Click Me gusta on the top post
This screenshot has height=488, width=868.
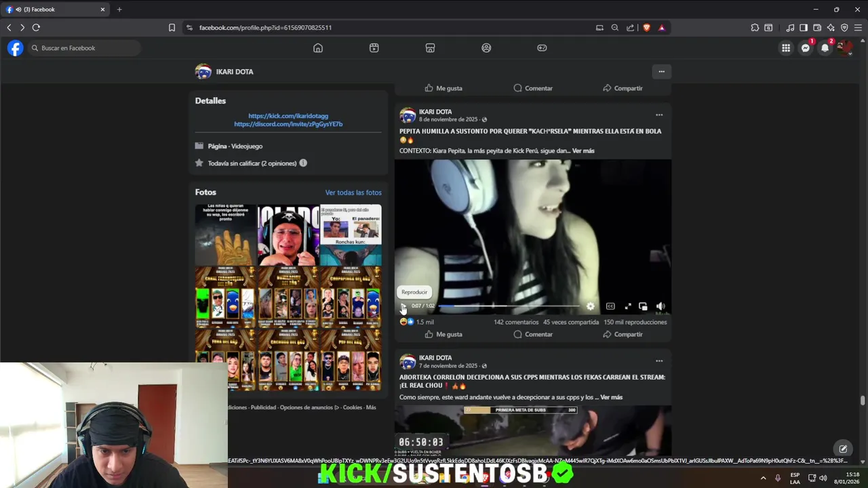[443, 88]
